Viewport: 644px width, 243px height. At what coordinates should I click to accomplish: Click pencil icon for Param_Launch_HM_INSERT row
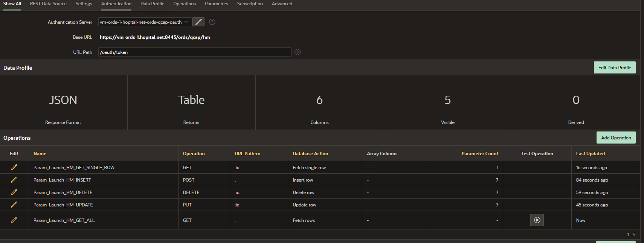point(14,180)
